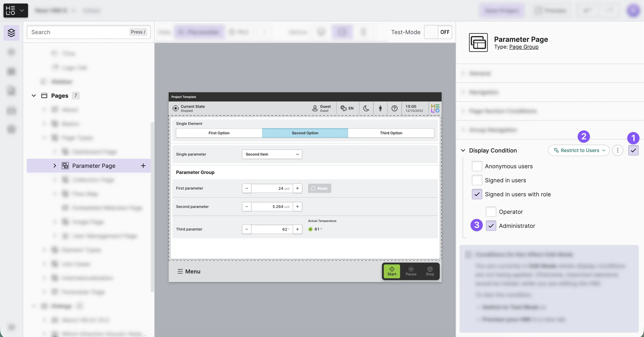
Task: Add child to Parameter Page with plus
Action: pyautogui.click(x=143, y=165)
